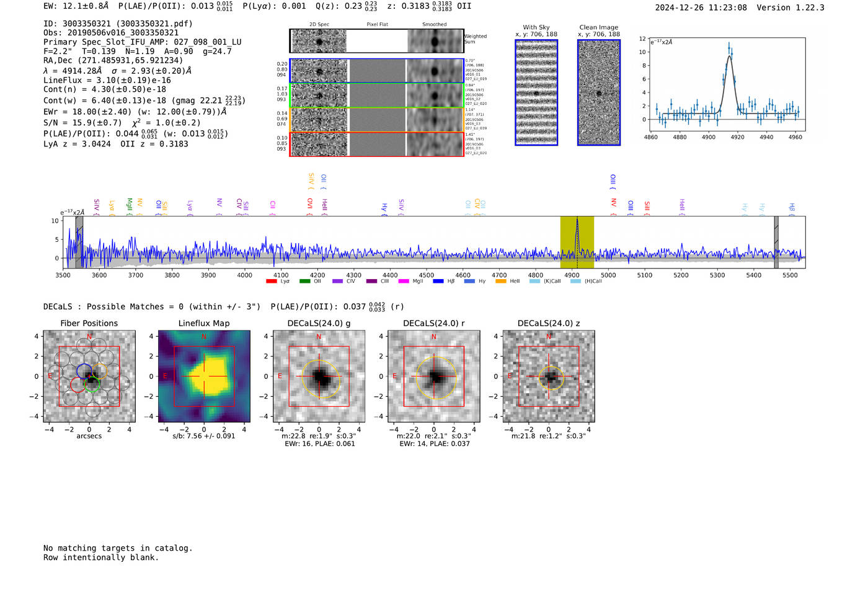Viewport: 868px width, 591px height.
Task: Open the Fiber Positions image panel
Action: point(89,376)
